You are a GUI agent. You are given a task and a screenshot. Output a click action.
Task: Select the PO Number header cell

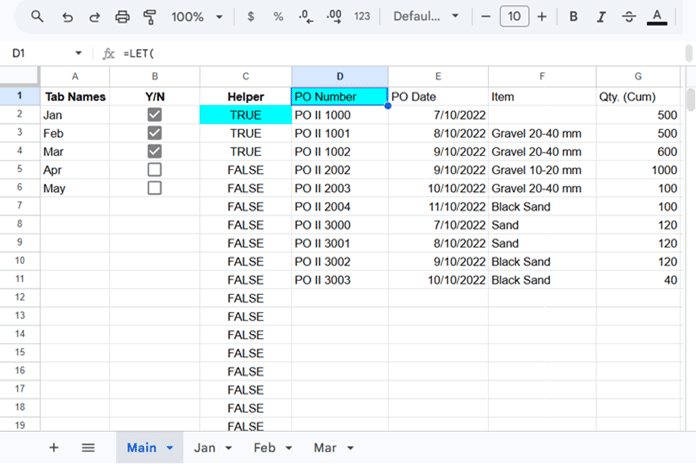[340, 96]
